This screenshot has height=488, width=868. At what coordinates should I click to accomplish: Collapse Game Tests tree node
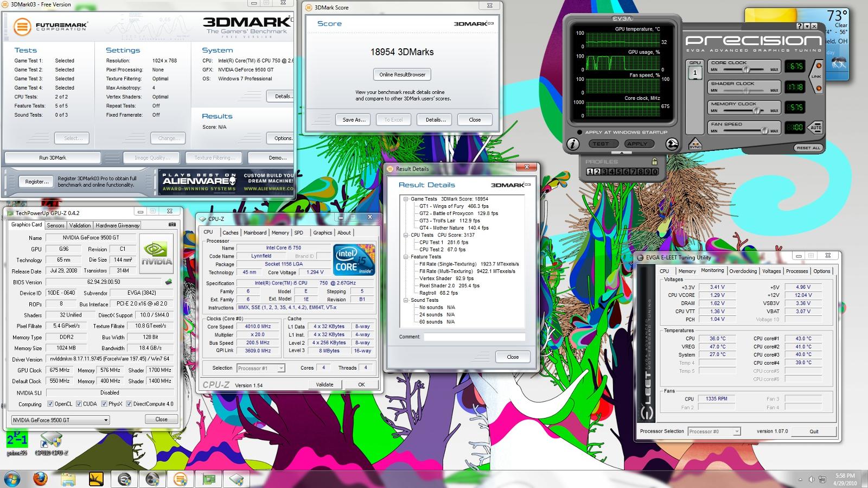405,199
